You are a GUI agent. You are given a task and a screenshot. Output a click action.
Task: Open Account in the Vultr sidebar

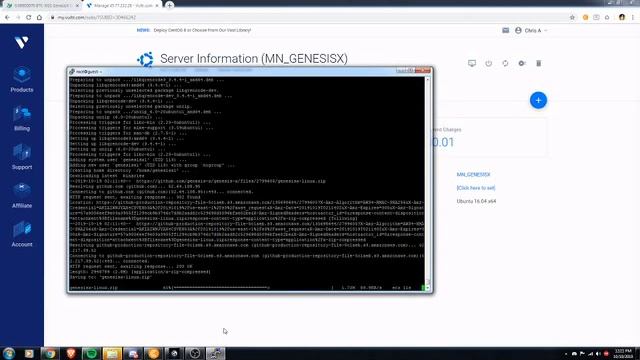click(x=22, y=235)
